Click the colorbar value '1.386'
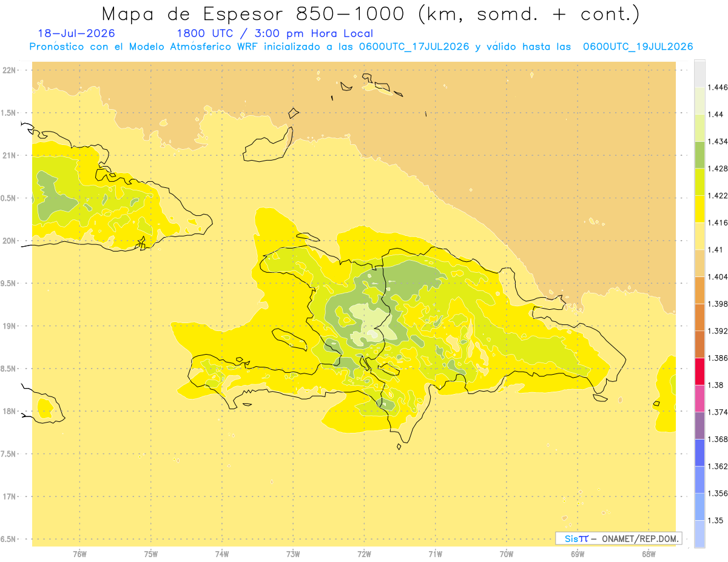The image size is (728, 562). (x=718, y=358)
